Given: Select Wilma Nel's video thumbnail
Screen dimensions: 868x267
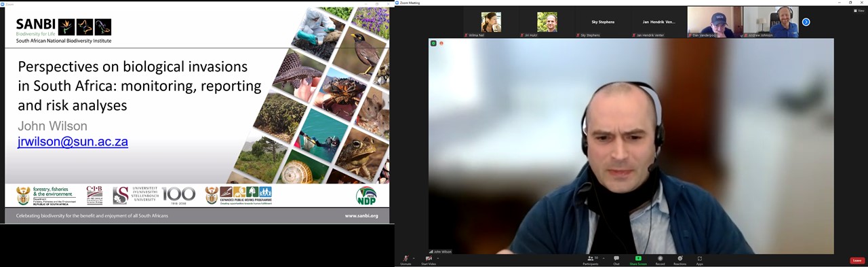Looking at the screenshot, I should [492, 22].
